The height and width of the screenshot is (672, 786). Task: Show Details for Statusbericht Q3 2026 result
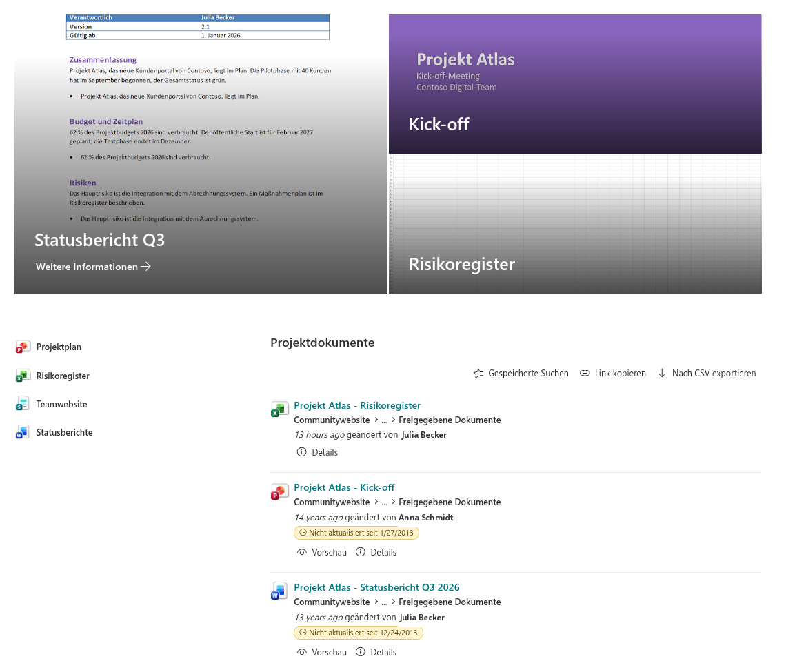coord(376,652)
